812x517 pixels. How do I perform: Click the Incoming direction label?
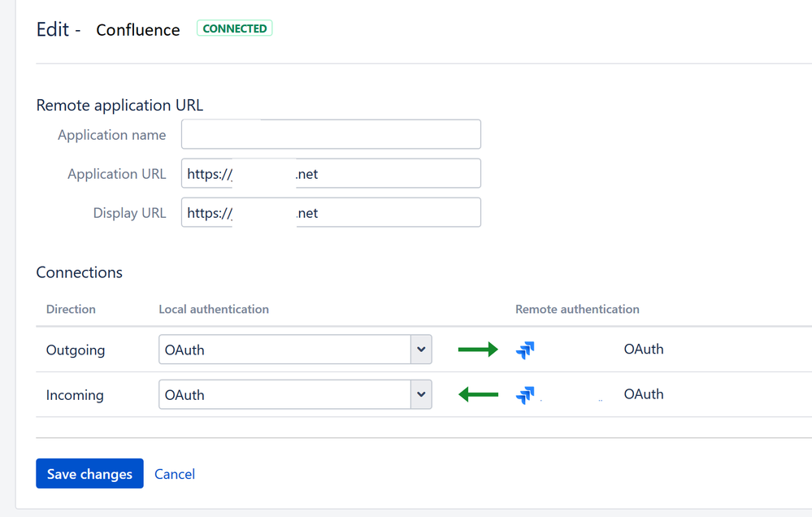coord(75,395)
